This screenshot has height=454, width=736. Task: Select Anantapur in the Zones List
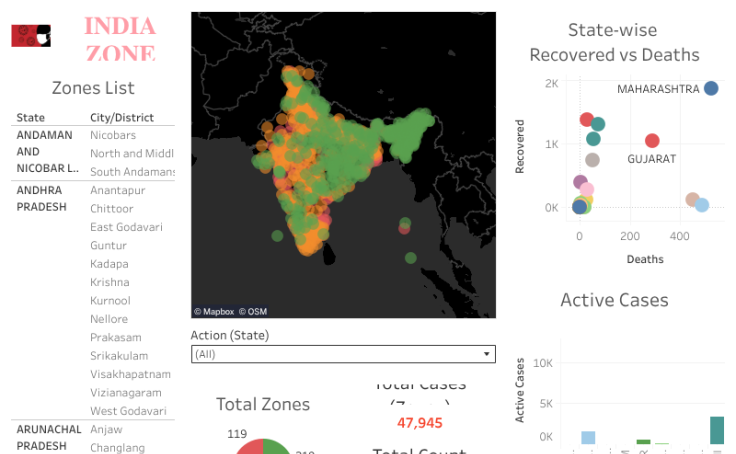pos(117,190)
